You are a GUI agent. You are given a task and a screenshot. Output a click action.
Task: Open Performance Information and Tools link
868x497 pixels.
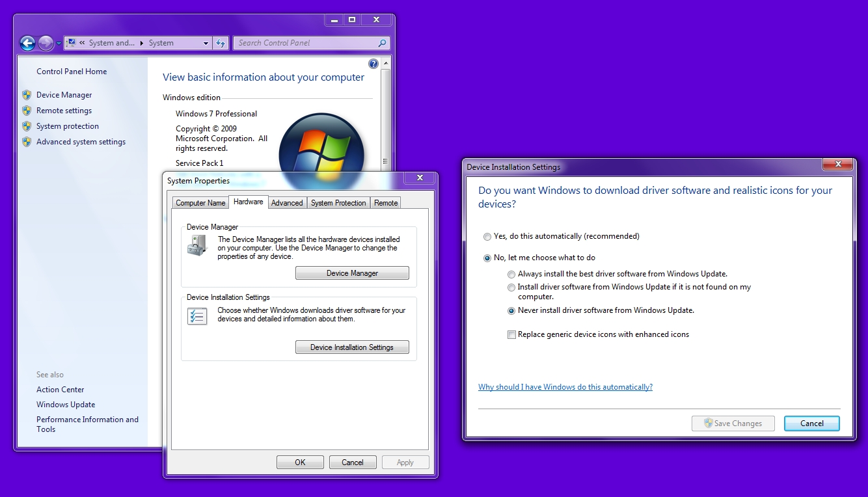tap(87, 424)
